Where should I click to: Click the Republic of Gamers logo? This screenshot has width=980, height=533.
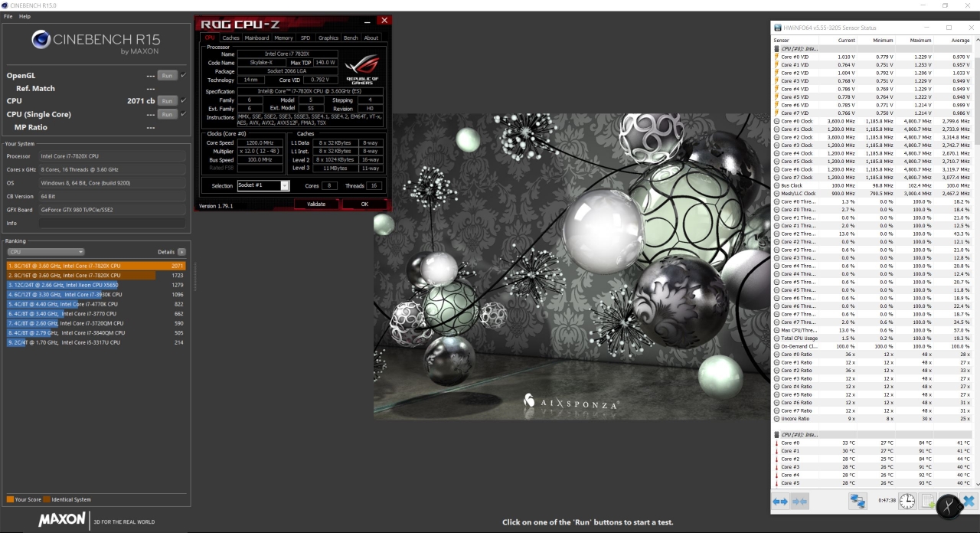pos(362,70)
